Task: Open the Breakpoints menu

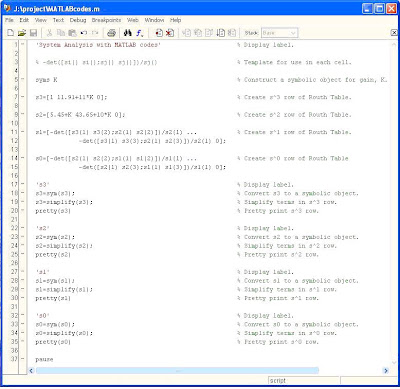Action: 106,20
